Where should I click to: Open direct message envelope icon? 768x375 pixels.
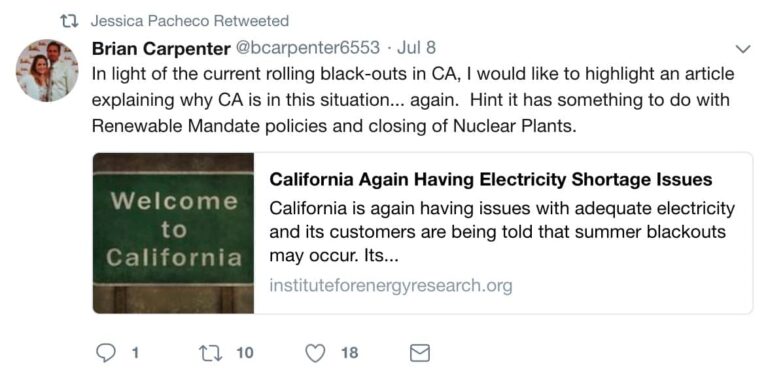point(420,353)
